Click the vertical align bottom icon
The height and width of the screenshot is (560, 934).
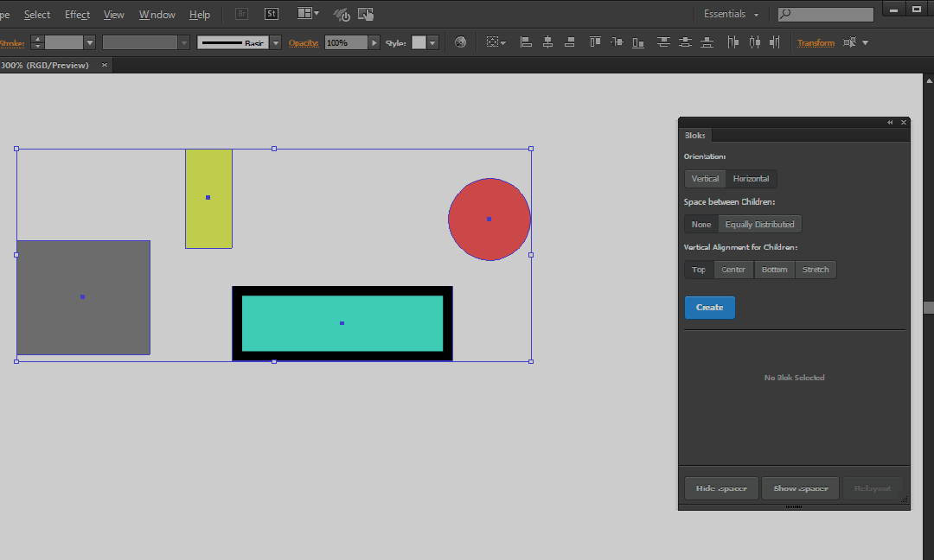638,42
